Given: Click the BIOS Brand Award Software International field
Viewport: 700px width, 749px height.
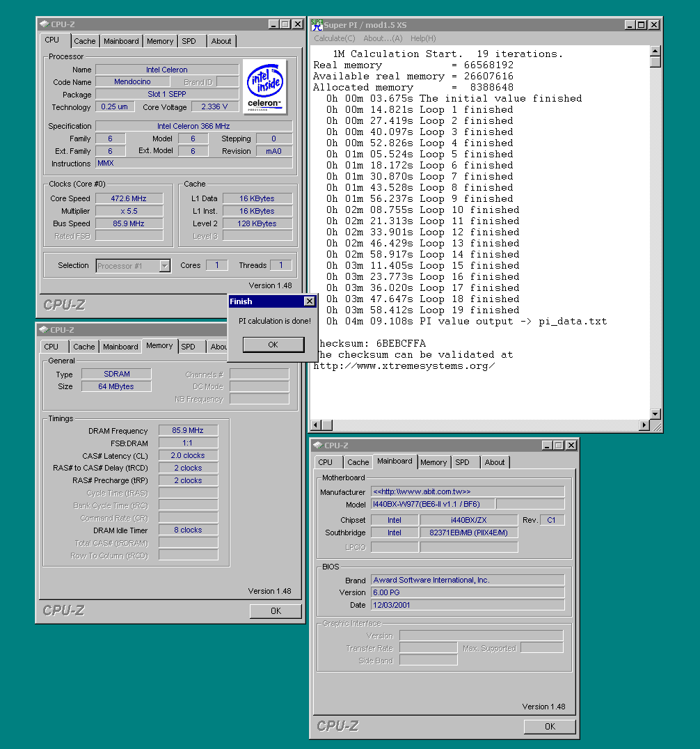Looking at the screenshot, I should [x=468, y=580].
